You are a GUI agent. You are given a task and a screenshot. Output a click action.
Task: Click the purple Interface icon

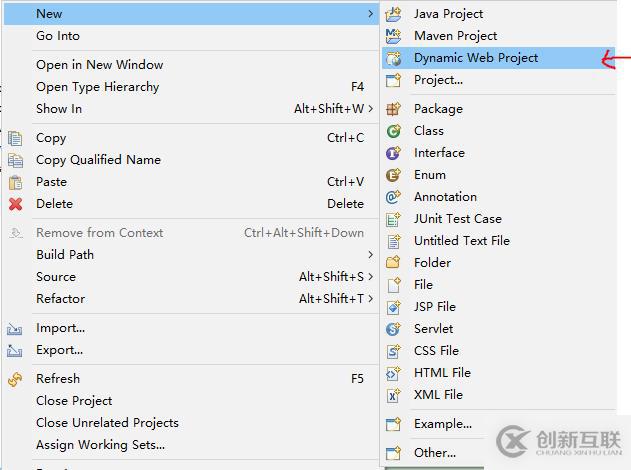[393, 153]
